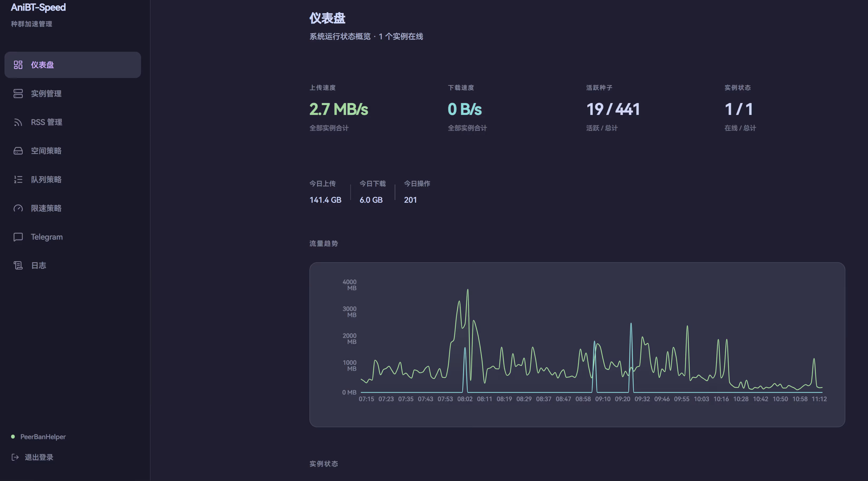
Task: Click the AniBT-Speed logo title
Action: 38,7
